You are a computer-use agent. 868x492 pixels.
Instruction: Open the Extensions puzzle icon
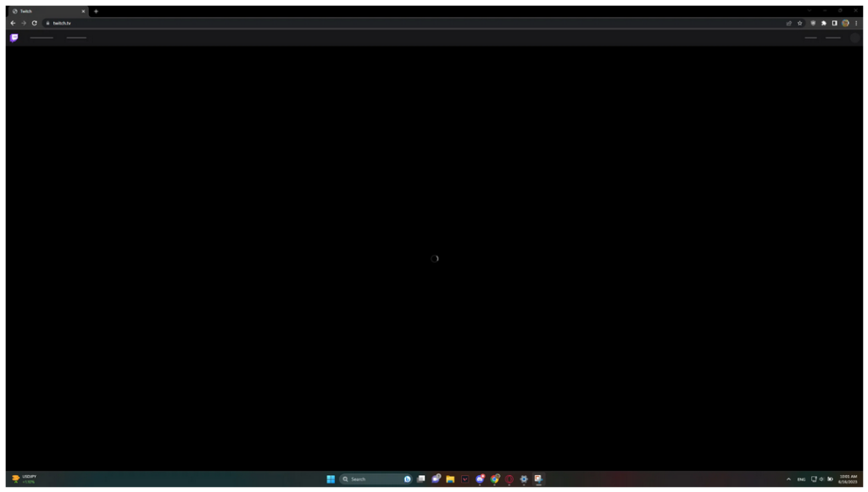[x=824, y=23]
